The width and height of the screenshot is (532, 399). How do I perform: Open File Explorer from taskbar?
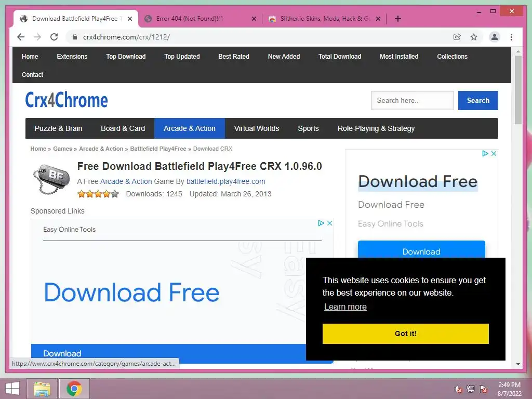click(42, 389)
